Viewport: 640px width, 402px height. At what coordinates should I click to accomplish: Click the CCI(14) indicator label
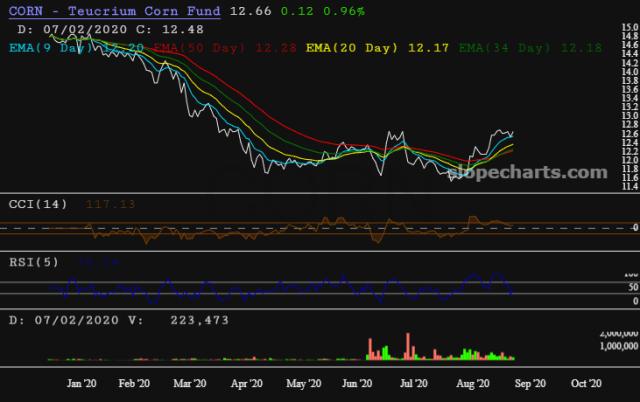[x=38, y=204]
